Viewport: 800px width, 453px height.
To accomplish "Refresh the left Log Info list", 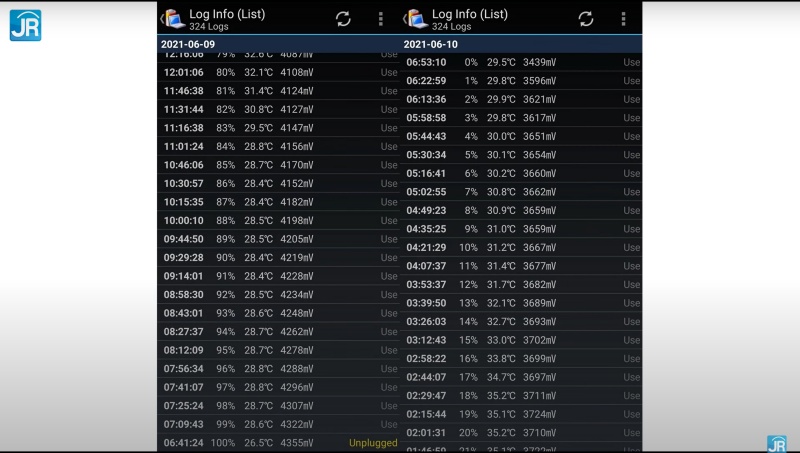I will [x=343, y=19].
